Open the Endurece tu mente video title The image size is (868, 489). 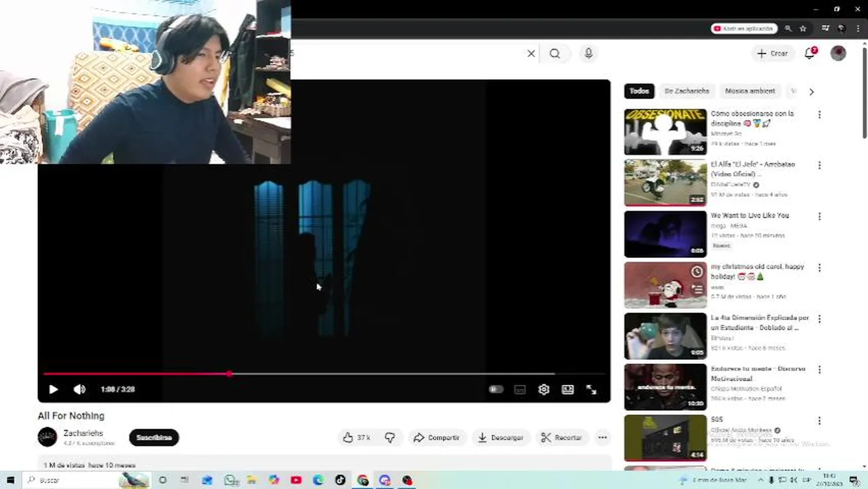757,373
